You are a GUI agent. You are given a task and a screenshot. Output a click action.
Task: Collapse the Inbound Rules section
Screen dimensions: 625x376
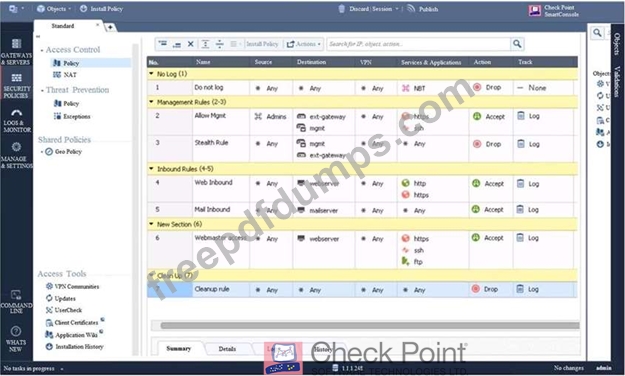click(151, 169)
